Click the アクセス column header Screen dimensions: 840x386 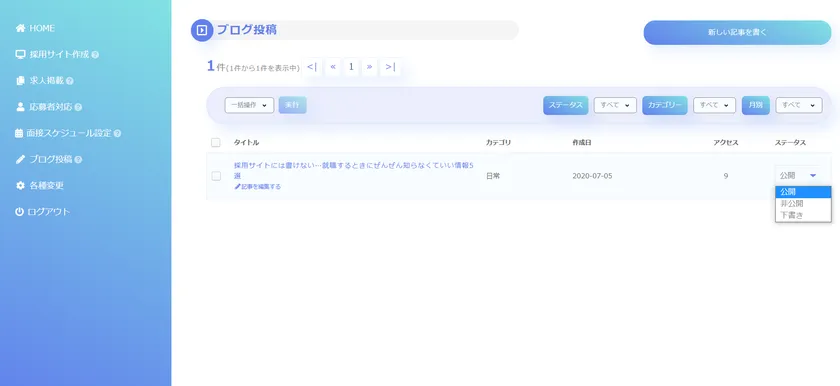click(x=726, y=142)
